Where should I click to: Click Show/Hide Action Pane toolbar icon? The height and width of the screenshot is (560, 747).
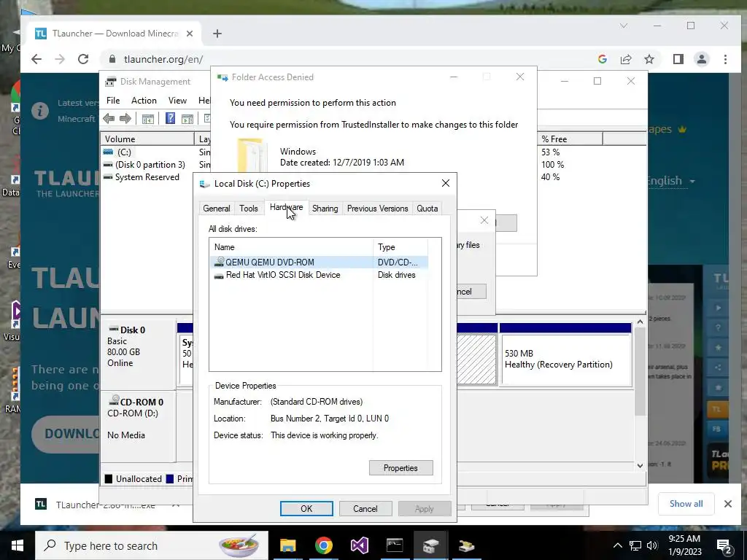pyautogui.click(x=187, y=119)
